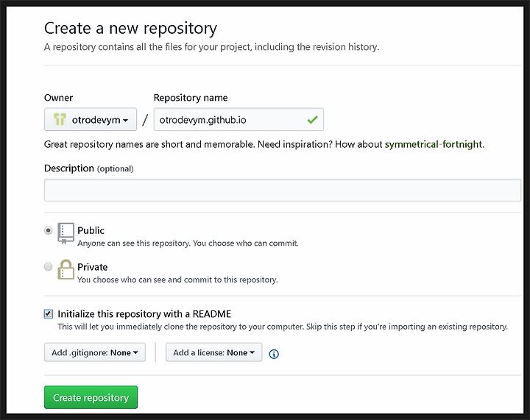Screen dimensions: 530x420
Task: Open the Add a license dropdown
Action: (x=213, y=352)
